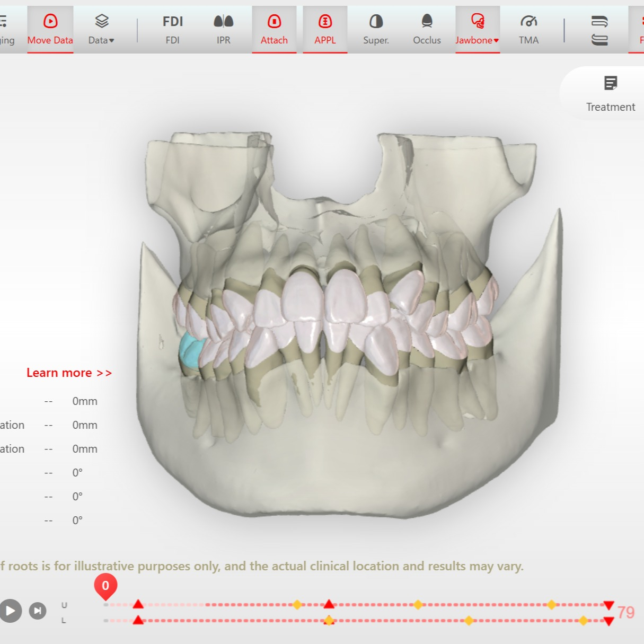Image resolution: width=644 pixels, height=644 pixels.
Task: Toggle Attach attachments display
Action: click(x=274, y=30)
